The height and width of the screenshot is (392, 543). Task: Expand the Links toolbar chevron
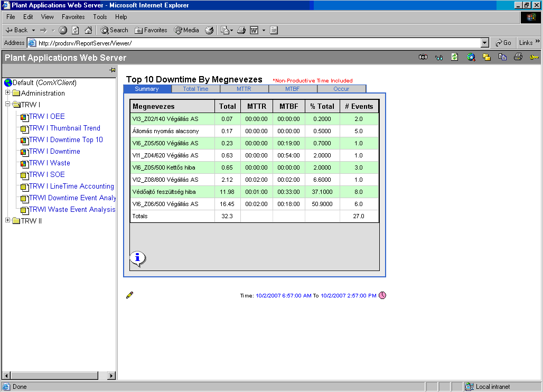538,41
